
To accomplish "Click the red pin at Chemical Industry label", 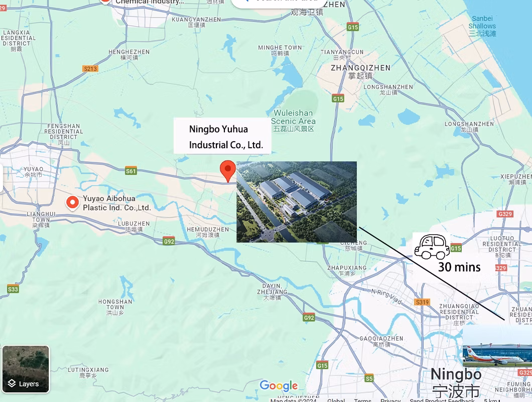I will coord(105,2).
